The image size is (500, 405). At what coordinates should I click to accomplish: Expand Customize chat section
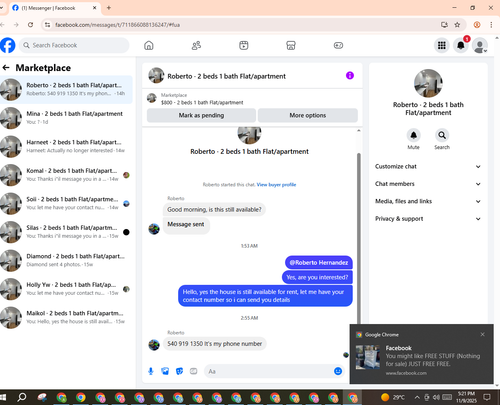[428, 166]
